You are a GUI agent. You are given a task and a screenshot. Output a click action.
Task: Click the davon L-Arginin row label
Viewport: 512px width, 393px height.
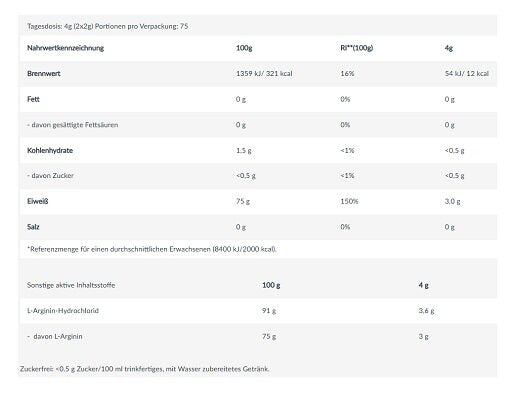pyautogui.click(x=55, y=336)
